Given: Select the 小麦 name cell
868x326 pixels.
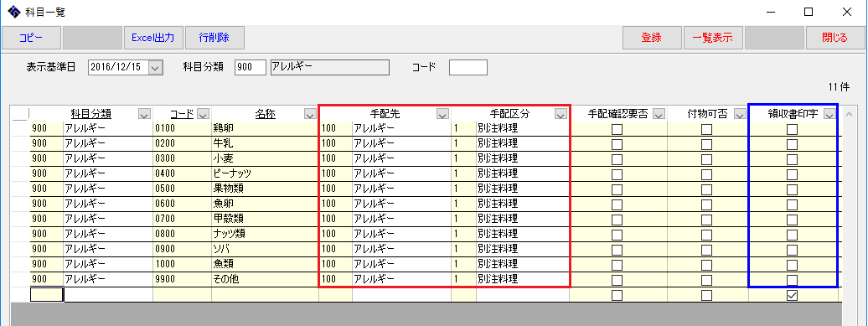Looking at the screenshot, I should (x=265, y=158).
